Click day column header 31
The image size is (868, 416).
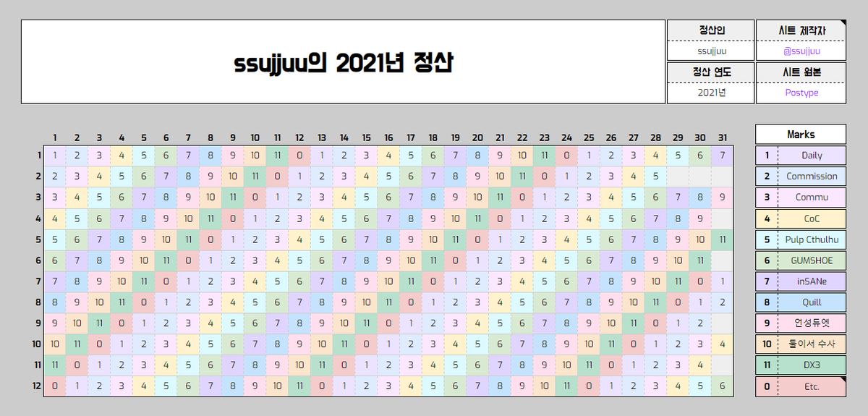coord(722,137)
